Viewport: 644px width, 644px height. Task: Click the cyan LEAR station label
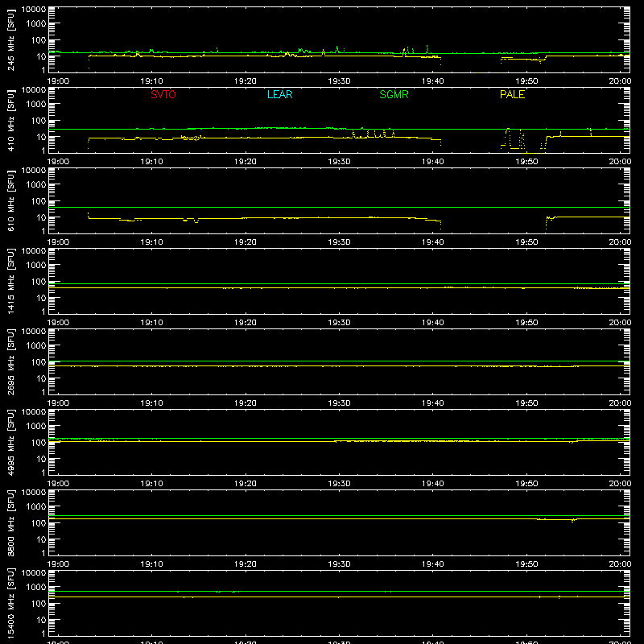(279, 94)
